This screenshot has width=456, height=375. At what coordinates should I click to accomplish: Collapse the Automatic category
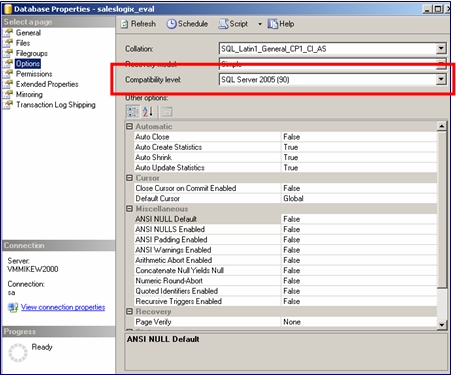point(129,127)
